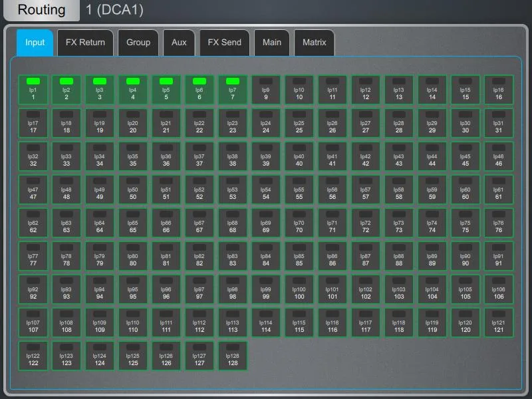Toggle off input Ip3 assignment
Image resolution: width=532 pixels, height=399 pixels.
(99, 90)
